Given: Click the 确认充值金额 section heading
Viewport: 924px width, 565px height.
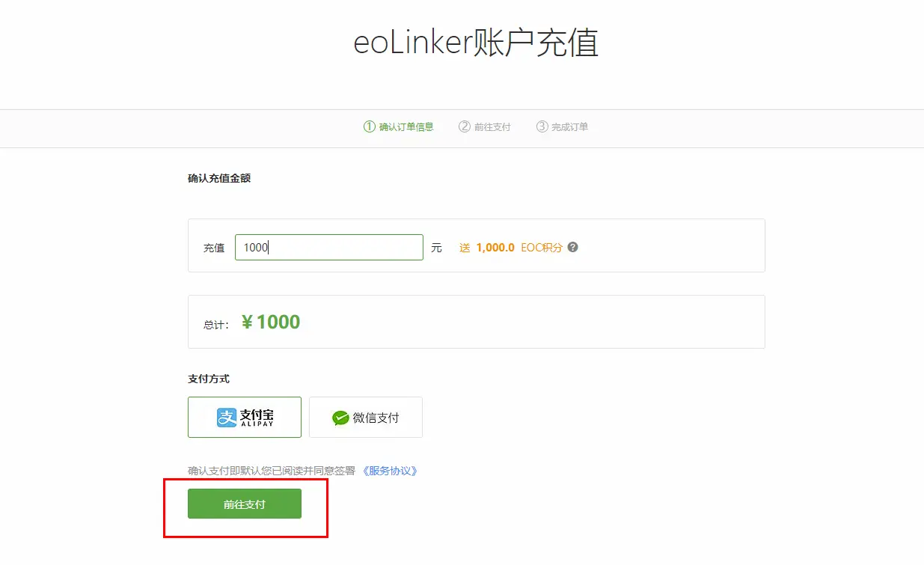Looking at the screenshot, I should point(219,178).
